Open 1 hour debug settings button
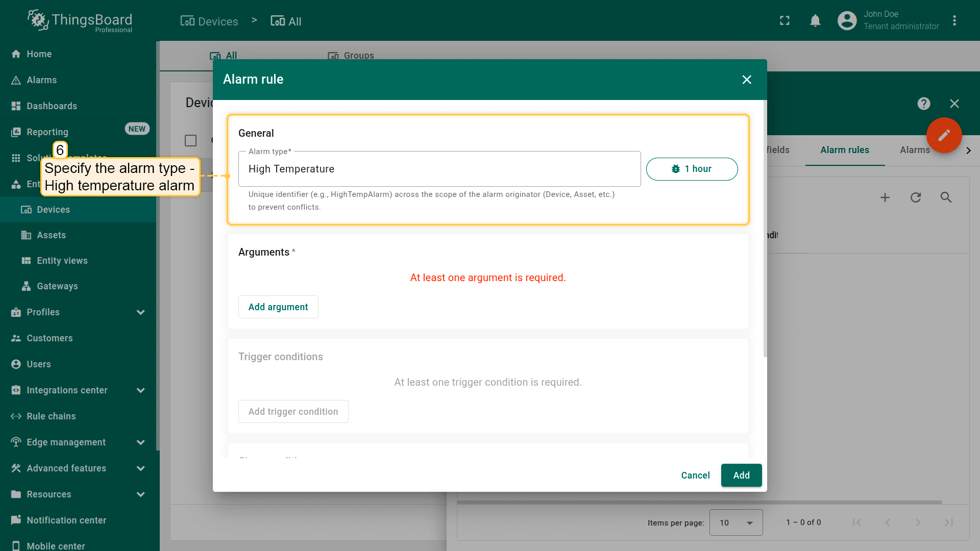Screen dimensions: 980x551 [x=692, y=169]
